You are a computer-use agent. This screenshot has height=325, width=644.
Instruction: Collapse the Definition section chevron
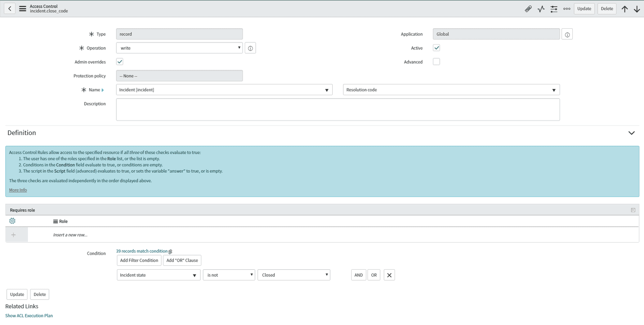[631, 133]
